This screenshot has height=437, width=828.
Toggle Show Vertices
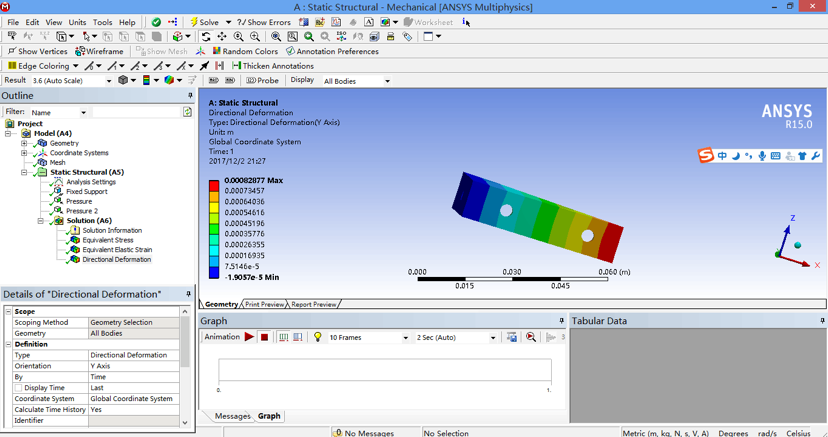pos(37,51)
